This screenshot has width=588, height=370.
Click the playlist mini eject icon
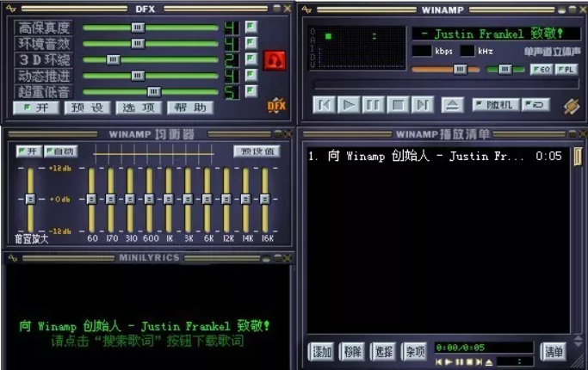pos(489,362)
